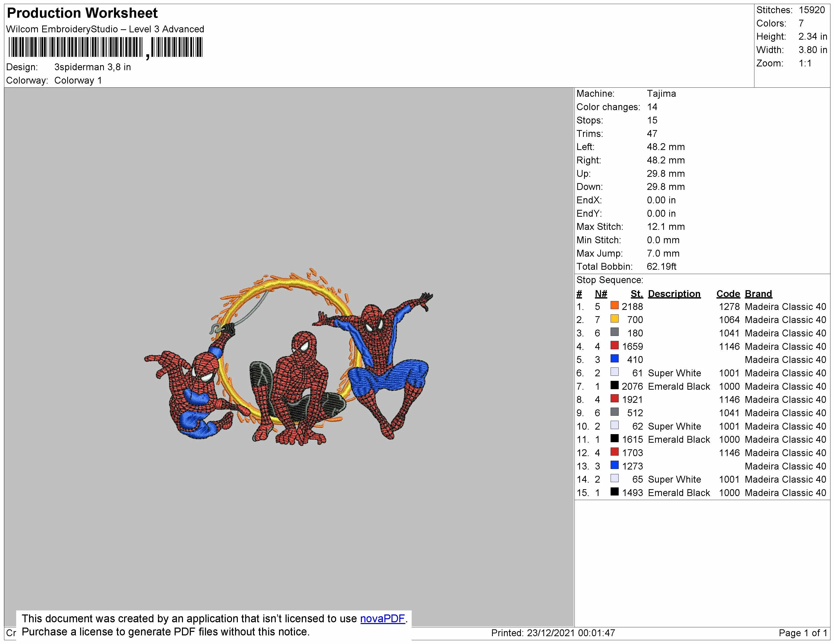Select the blue swatch beside 1273 stitches
Image resolution: width=834 pixels, height=644 pixels.
[614, 465]
